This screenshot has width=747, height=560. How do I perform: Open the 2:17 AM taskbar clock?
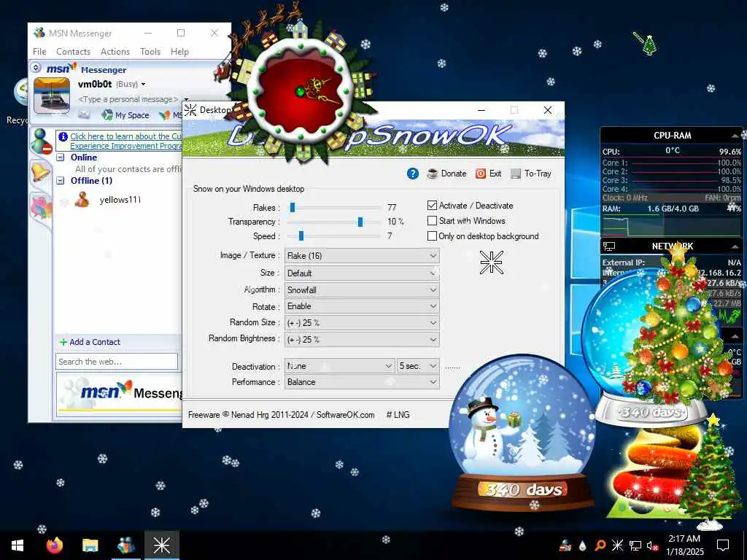tap(684, 545)
